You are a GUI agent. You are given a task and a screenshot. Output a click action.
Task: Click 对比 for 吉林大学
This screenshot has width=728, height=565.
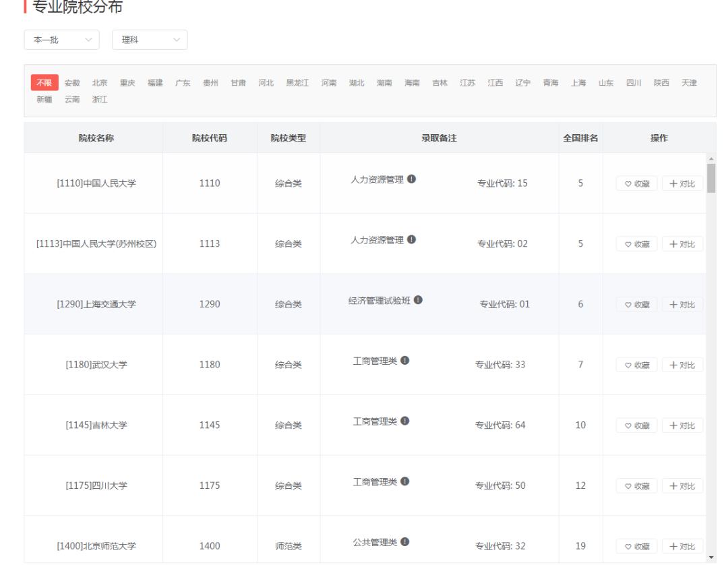click(x=682, y=425)
